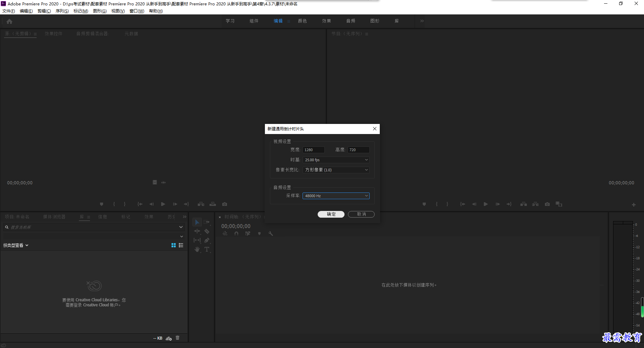644x348 pixels.
Task: Select the Hand tool
Action: click(x=197, y=249)
